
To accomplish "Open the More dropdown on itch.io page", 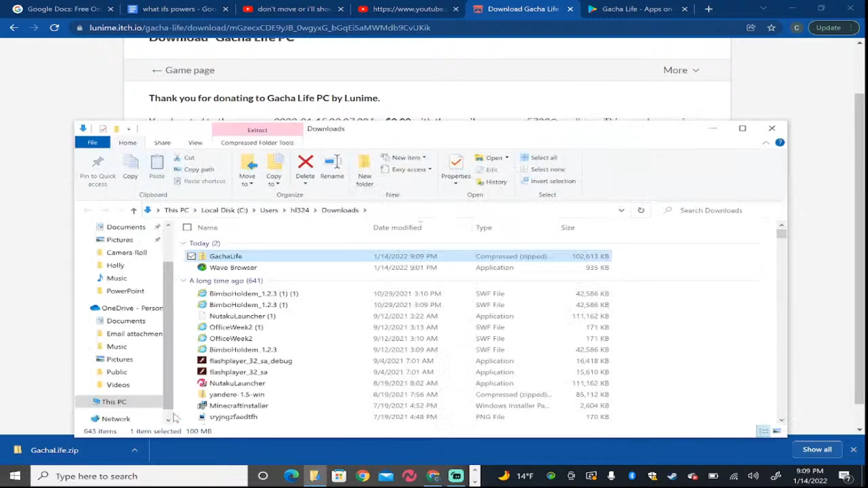I will (681, 70).
